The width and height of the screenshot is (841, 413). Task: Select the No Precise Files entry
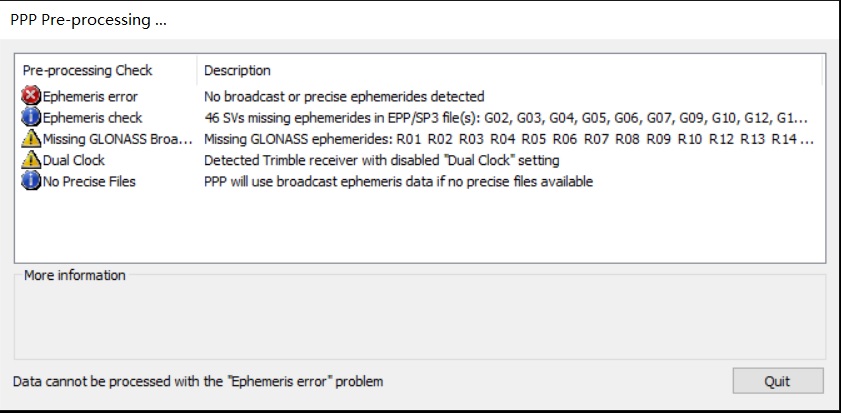(89, 181)
